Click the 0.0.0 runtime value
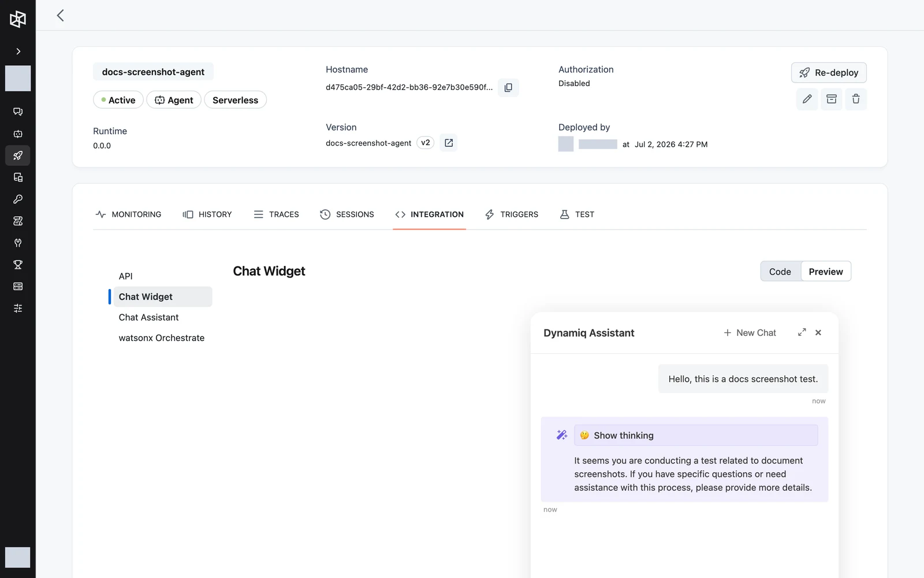The image size is (924, 578). (x=102, y=146)
